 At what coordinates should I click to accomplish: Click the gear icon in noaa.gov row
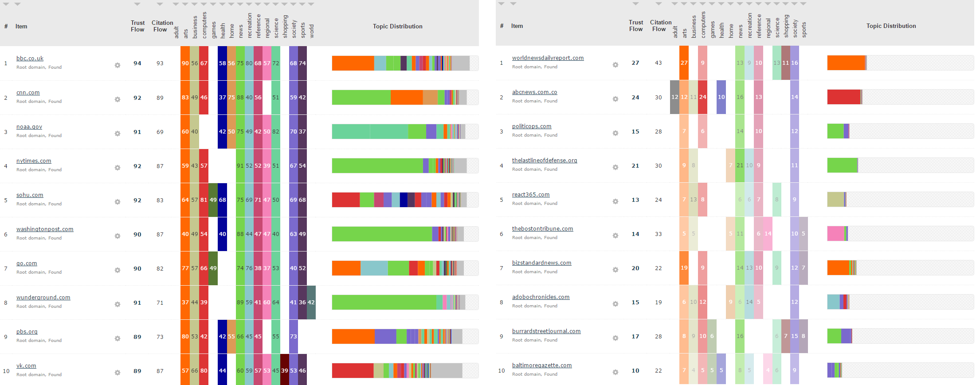click(118, 134)
